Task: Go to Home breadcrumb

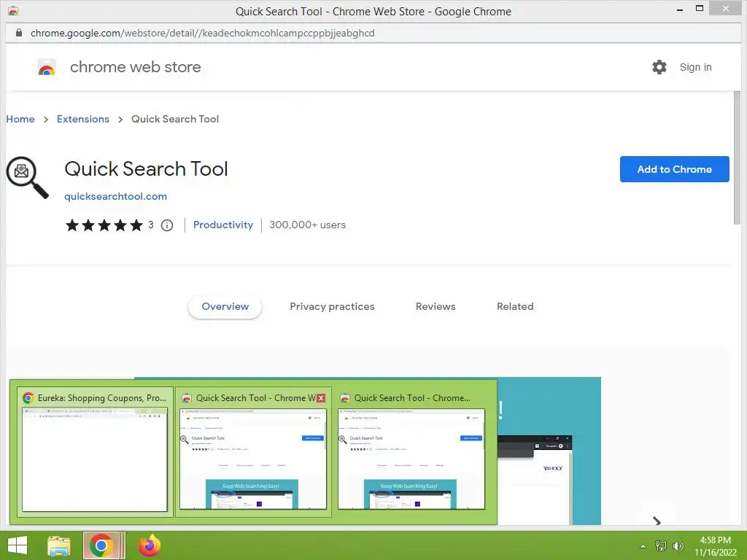Action: [x=20, y=119]
